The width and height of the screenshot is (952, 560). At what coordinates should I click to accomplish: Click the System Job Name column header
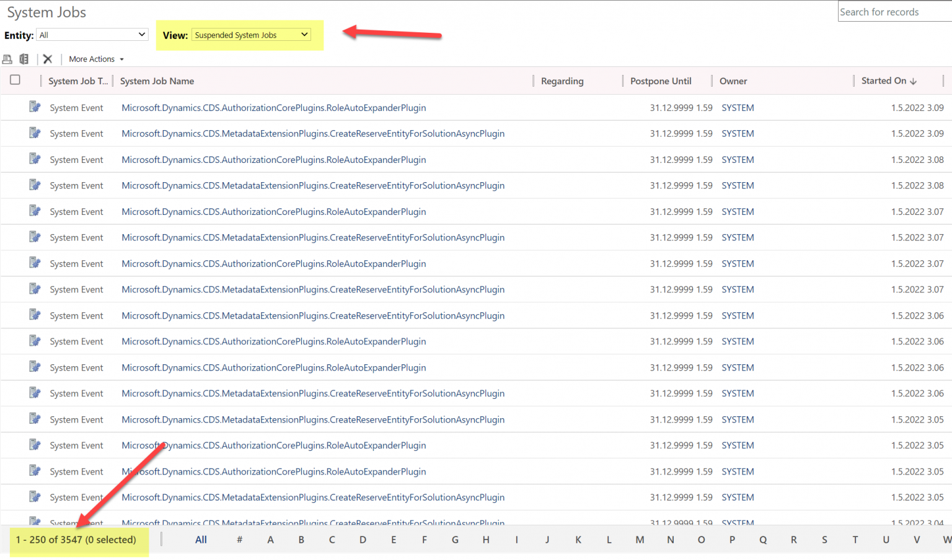point(157,81)
